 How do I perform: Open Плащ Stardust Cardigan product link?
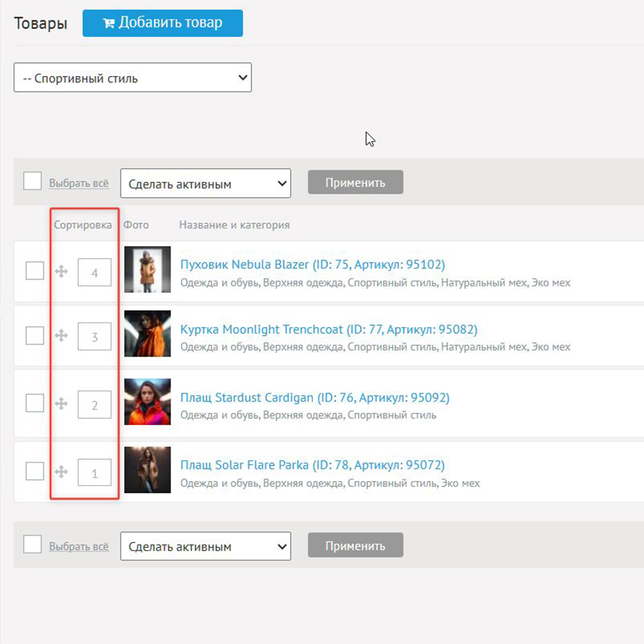pyautogui.click(x=314, y=397)
